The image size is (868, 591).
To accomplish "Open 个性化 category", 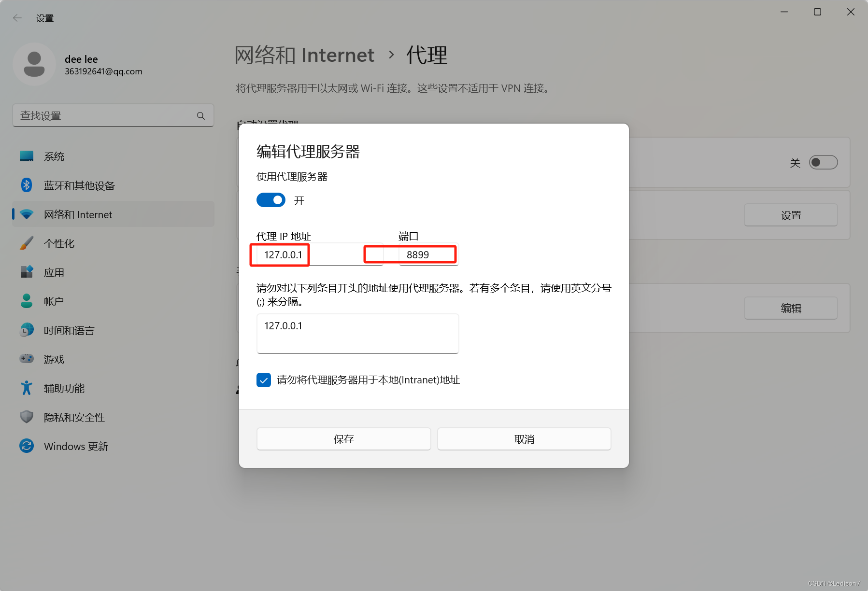I will click(113, 243).
